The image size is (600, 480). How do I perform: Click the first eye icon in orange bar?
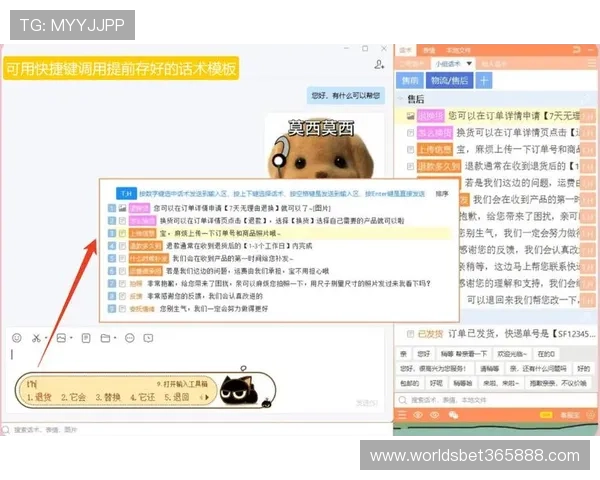(x=418, y=415)
